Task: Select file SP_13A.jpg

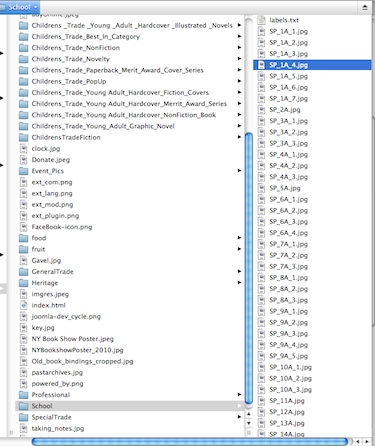Action: click(x=287, y=423)
